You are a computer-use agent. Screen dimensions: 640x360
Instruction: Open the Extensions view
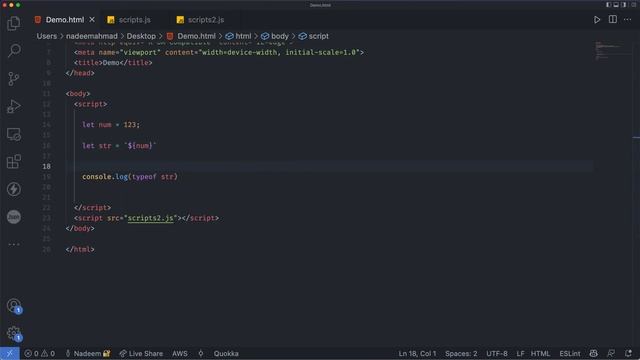tap(14, 162)
